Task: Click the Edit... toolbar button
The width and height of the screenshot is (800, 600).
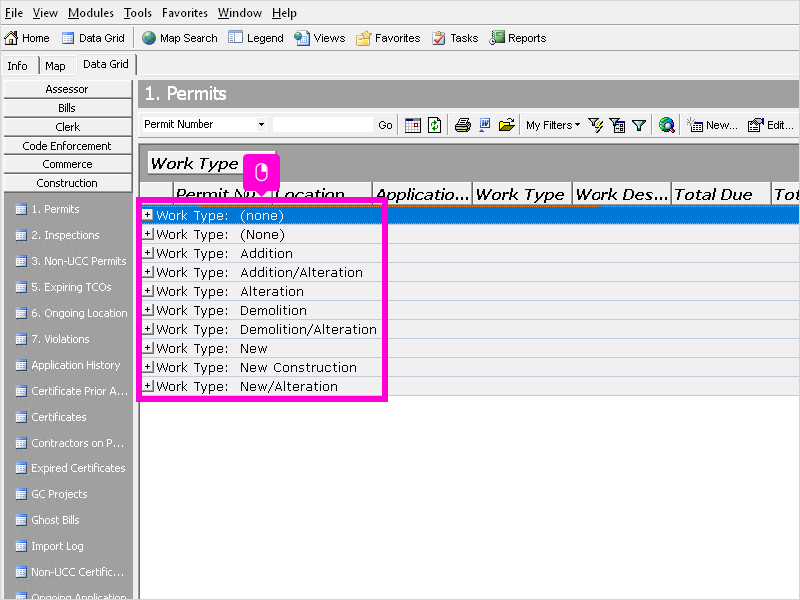Action: coord(771,125)
